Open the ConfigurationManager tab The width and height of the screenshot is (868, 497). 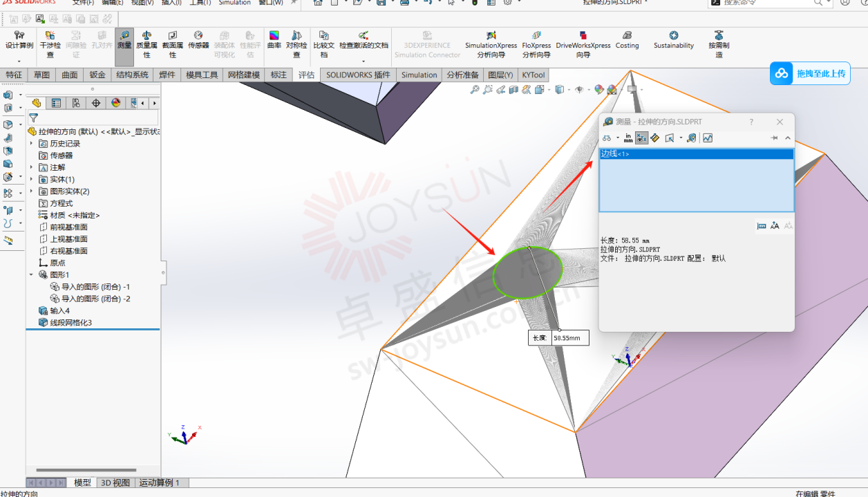point(76,103)
